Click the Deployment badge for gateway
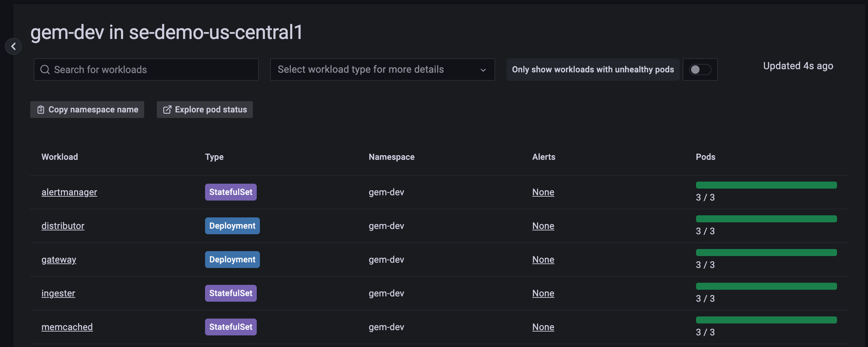 pos(232,259)
